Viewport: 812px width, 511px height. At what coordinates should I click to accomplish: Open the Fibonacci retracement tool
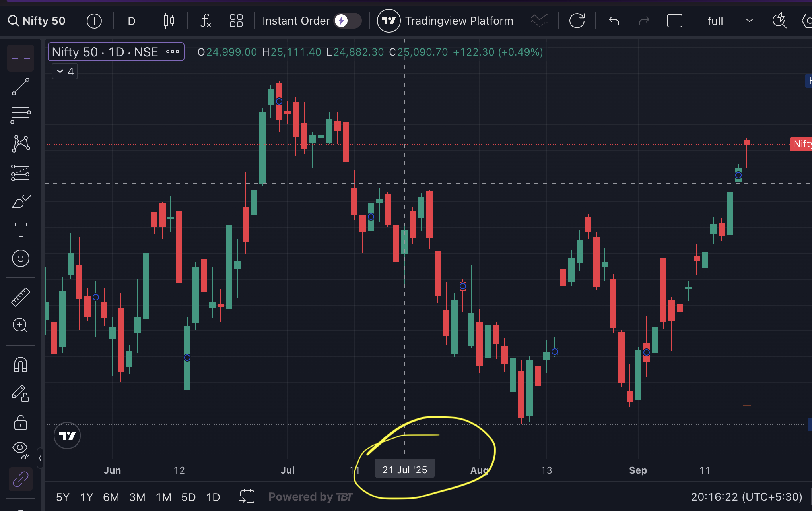[21, 115]
